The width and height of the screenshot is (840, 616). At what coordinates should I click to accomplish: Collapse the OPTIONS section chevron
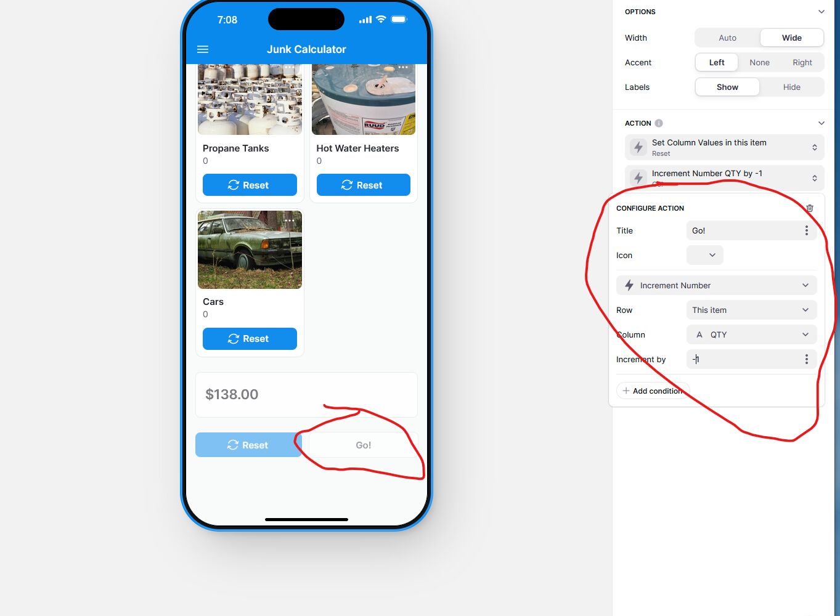coord(821,12)
